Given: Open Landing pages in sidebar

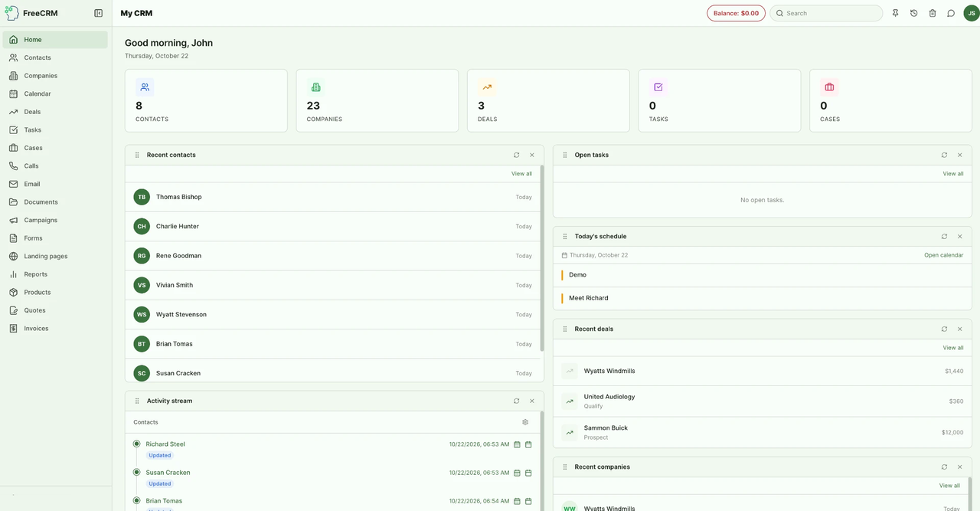Looking at the screenshot, I should click(x=55, y=256).
